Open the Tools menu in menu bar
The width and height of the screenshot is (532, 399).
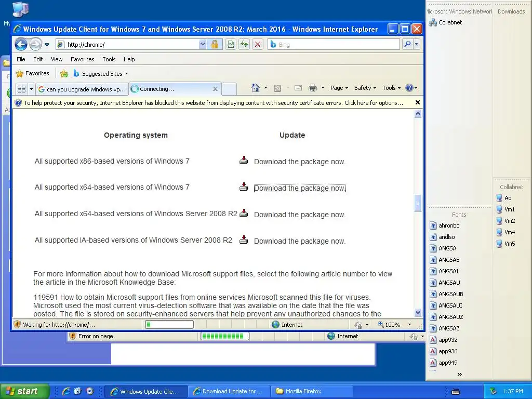[109, 59]
